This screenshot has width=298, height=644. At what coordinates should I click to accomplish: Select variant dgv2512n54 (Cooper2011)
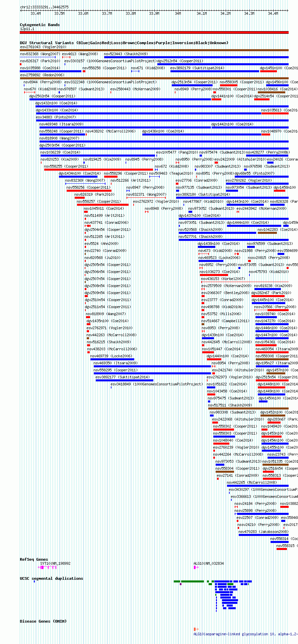[x=223, y=64]
